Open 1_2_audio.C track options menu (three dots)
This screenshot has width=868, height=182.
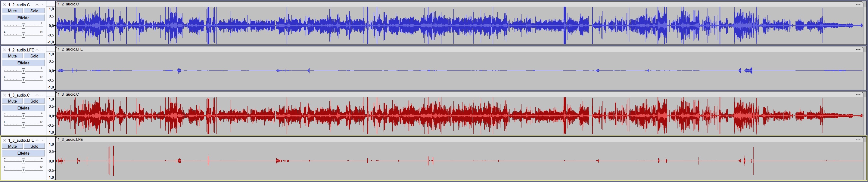point(42,5)
